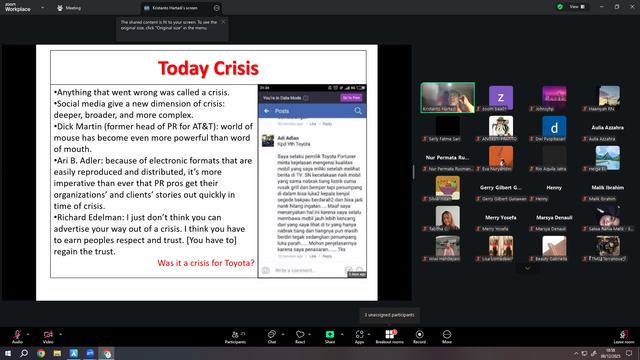Image resolution: width=640 pixels, height=360 pixels.
Task: Select the zoom baa01 participant tile
Action: click(501, 98)
